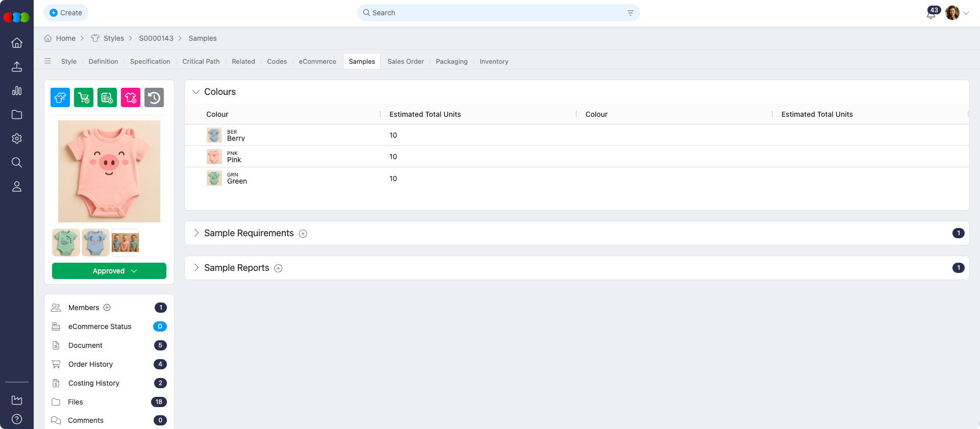The image size is (980, 429).
Task: Open the Approved status dropdown
Action: point(109,271)
